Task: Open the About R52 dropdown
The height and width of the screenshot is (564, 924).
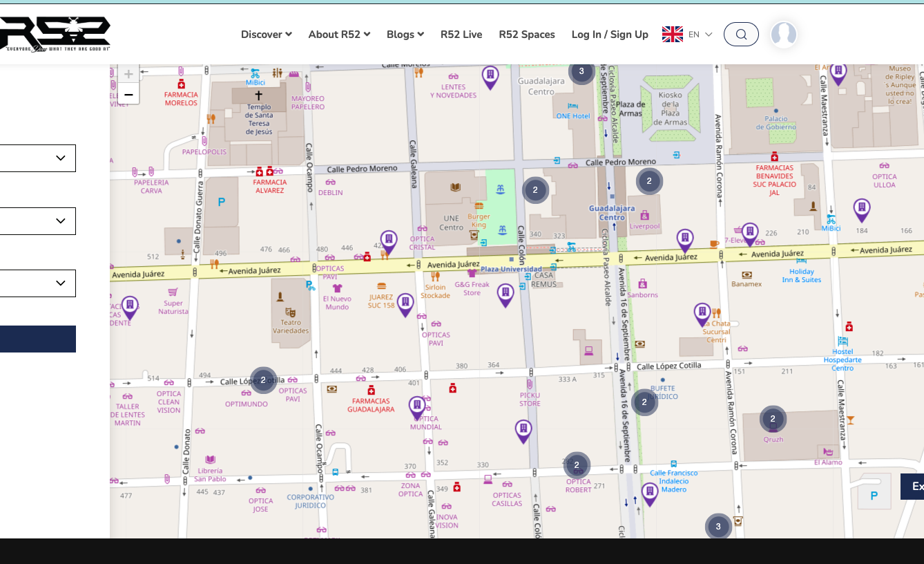Action: click(339, 35)
